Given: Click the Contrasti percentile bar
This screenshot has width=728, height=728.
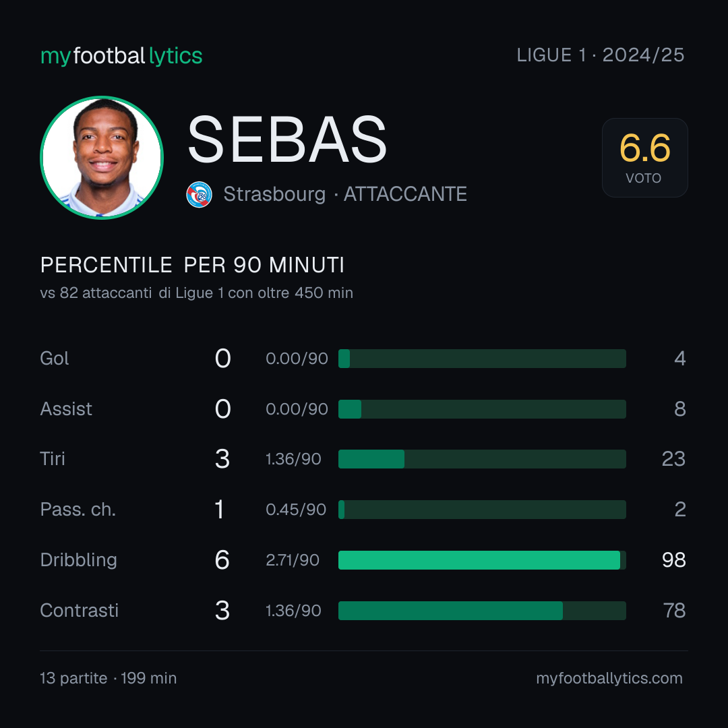Looking at the screenshot, I should (482, 611).
